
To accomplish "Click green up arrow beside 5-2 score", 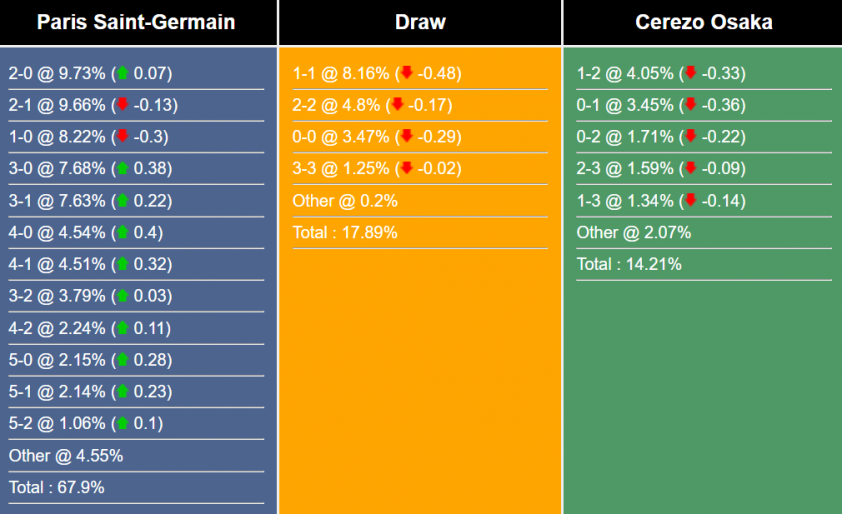I will (123, 424).
